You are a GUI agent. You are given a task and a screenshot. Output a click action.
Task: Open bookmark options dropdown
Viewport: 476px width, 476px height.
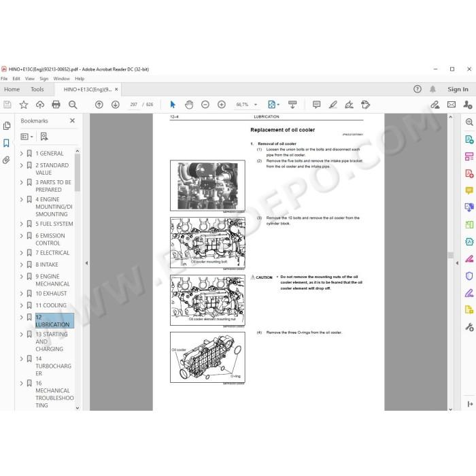coord(27,137)
